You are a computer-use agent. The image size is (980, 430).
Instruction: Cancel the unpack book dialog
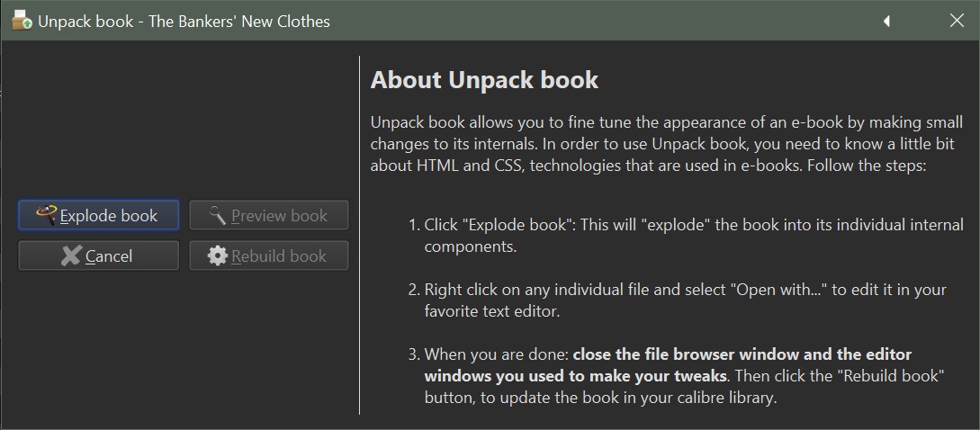99,256
